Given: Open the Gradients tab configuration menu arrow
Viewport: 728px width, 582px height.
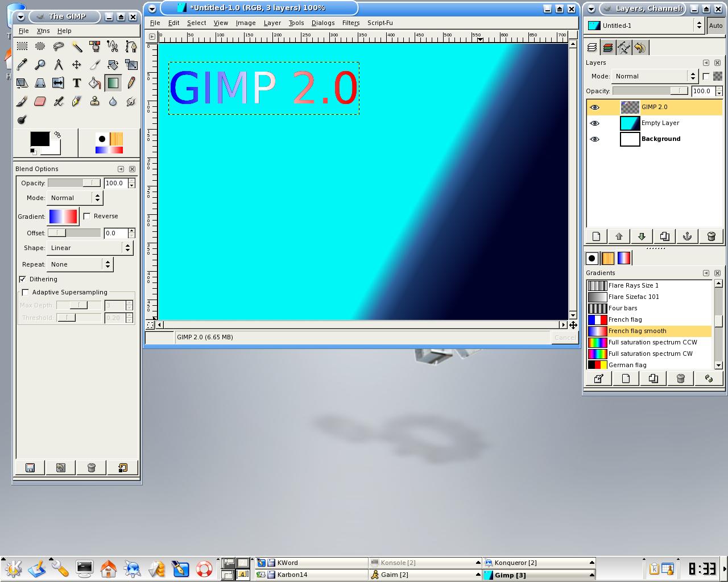Looking at the screenshot, I should [x=706, y=273].
